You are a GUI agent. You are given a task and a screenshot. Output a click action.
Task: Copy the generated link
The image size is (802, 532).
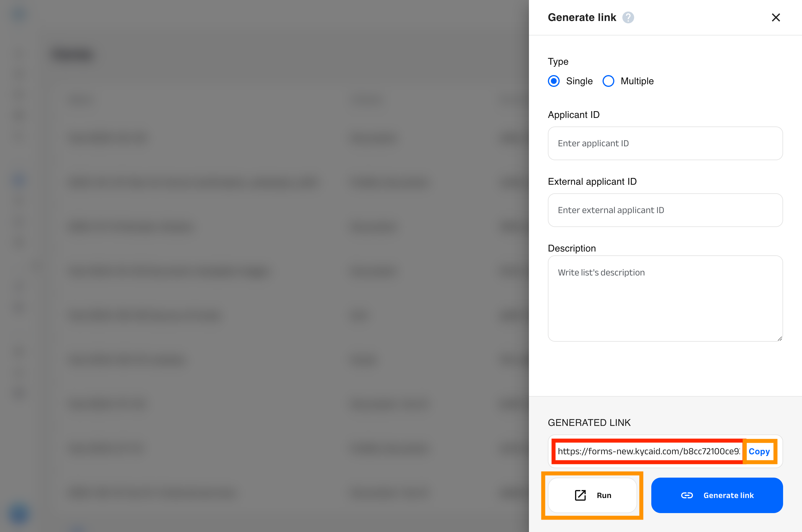point(759,451)
